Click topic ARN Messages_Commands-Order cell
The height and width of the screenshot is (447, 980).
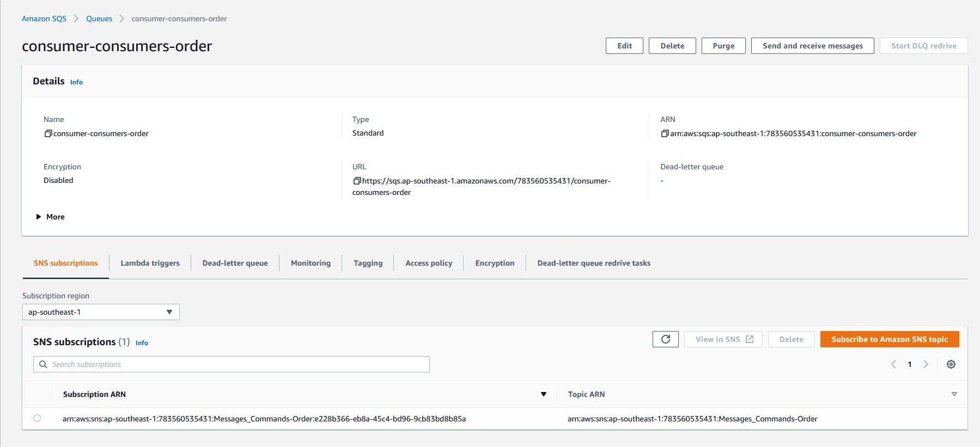click(x=692, y=419)
